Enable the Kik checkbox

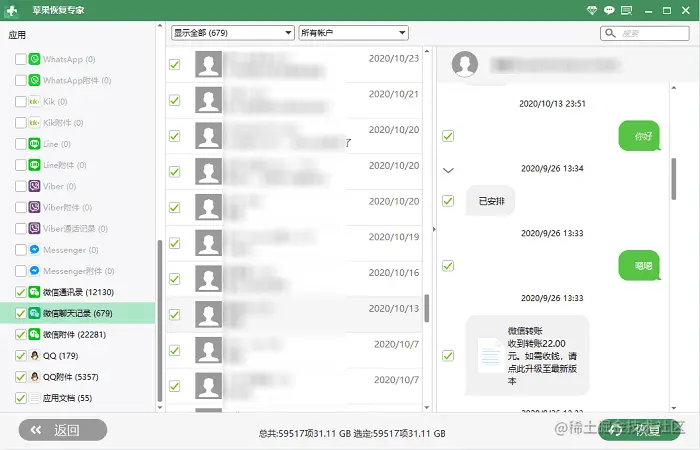coord(21,101)
